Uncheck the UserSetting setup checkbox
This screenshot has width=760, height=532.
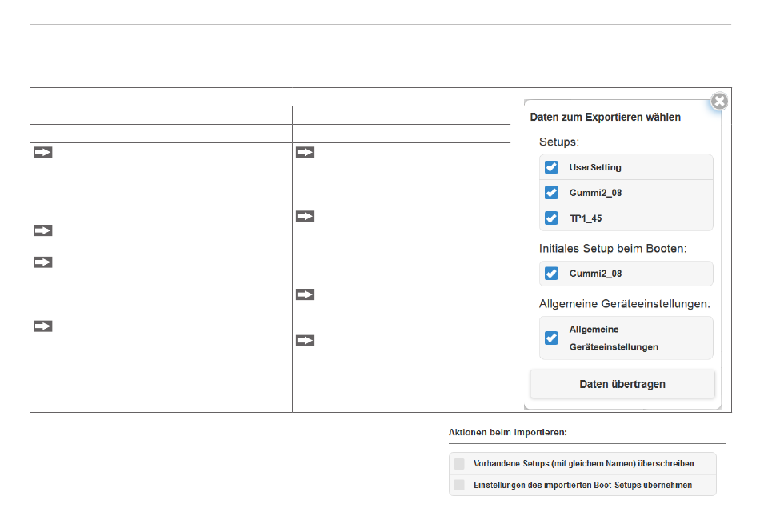551,167
